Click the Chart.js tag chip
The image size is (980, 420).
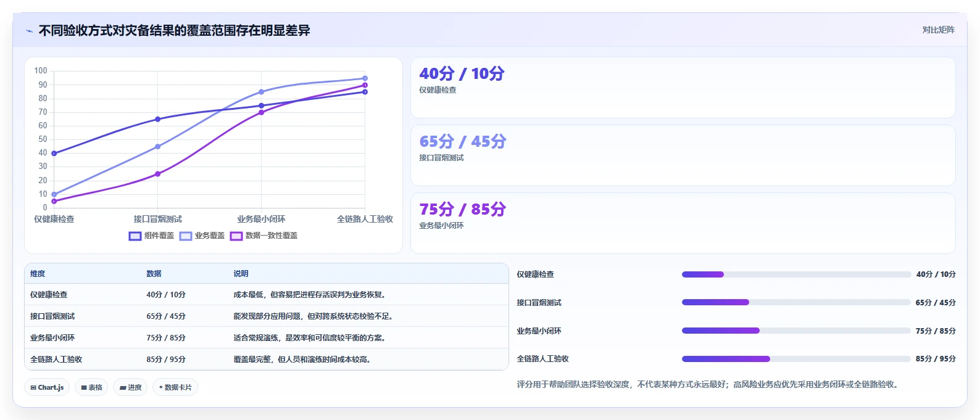click(47, 387)
